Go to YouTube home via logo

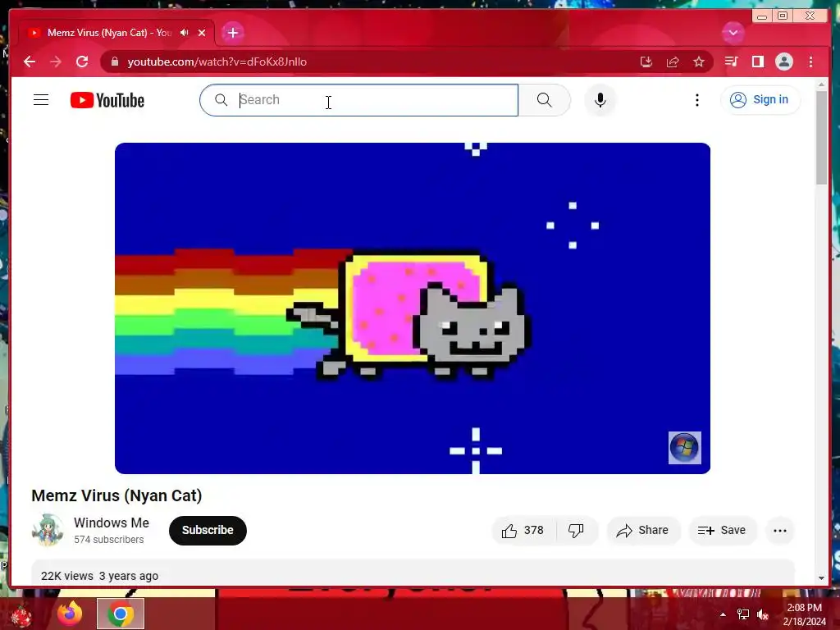pos(107,100)
